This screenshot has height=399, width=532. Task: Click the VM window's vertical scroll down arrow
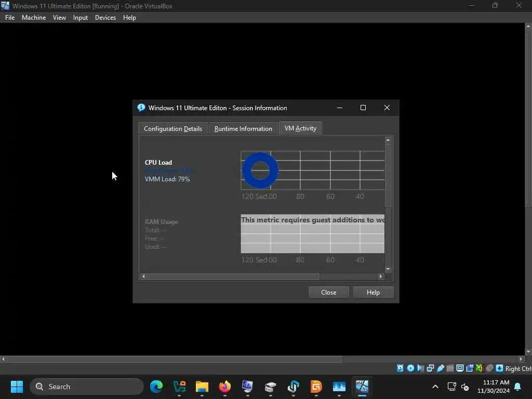click(528, 352)
